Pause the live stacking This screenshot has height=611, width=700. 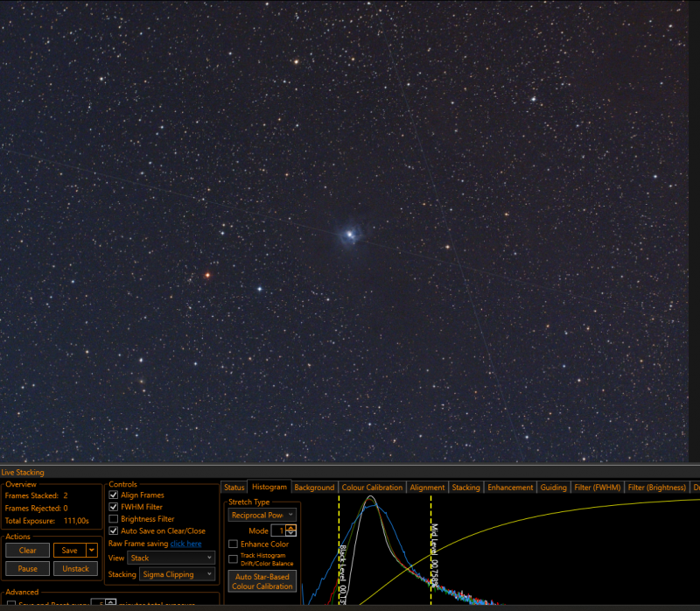pyautogui.click(x=28, y=569)
